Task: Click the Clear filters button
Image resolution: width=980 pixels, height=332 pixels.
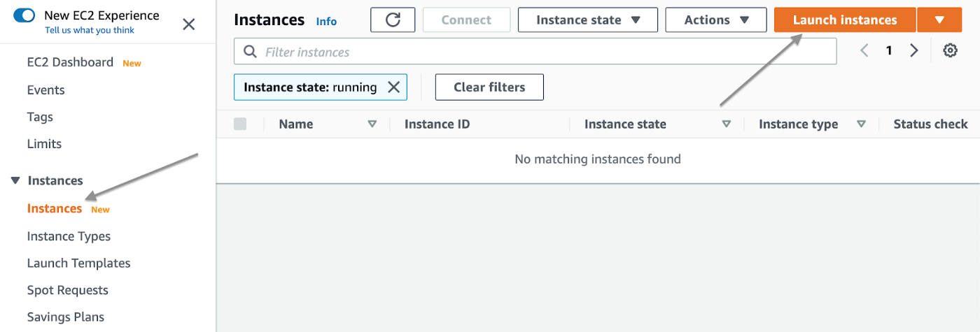Action: click(x=489, y=87)
